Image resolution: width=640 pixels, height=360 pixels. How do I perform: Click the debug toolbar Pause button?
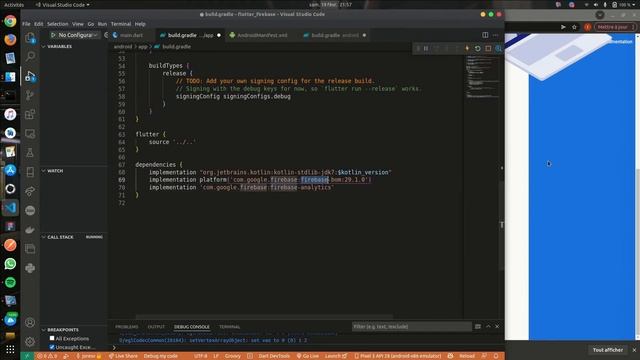(x=426, y=48)
